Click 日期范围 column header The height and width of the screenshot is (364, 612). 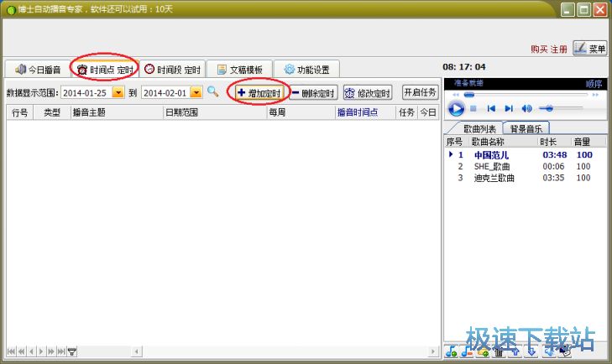click(214, 112)
